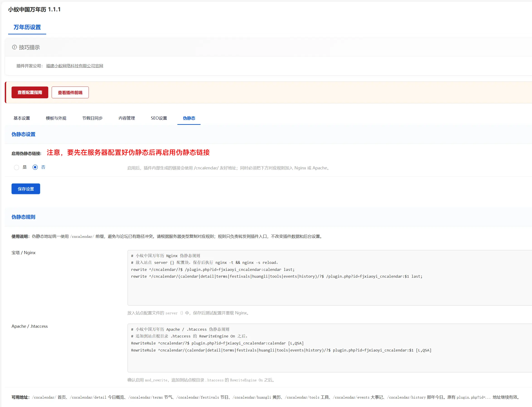Click the hint text 确认启用 mod_rewrite
Screen dimensions: 532x407
pyautogui.click(x=202, y=380)
